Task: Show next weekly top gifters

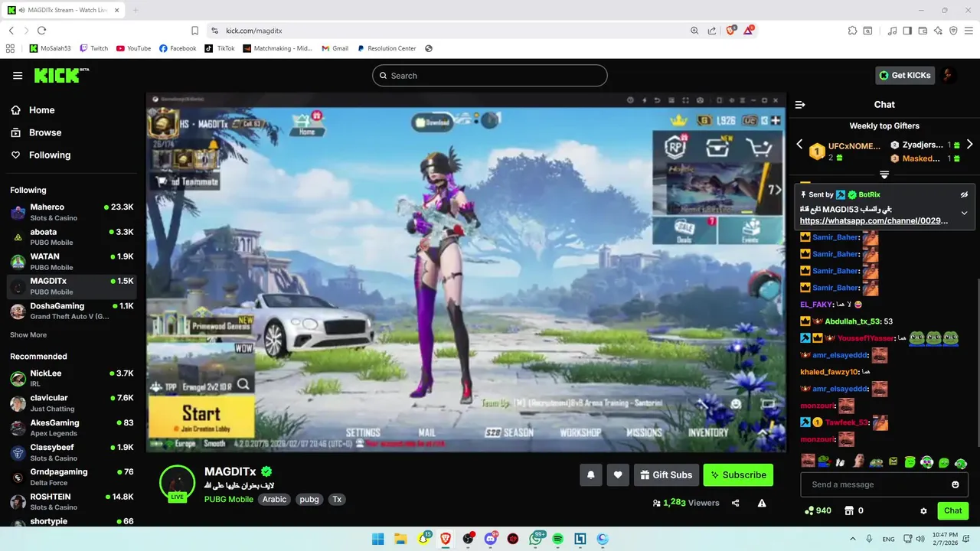Action: click(x=969, y=144)
